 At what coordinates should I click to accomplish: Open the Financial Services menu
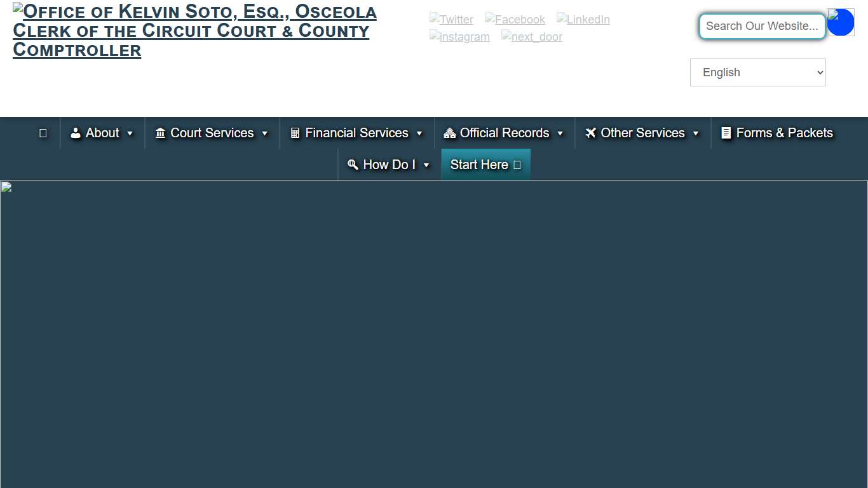[356, 133]
